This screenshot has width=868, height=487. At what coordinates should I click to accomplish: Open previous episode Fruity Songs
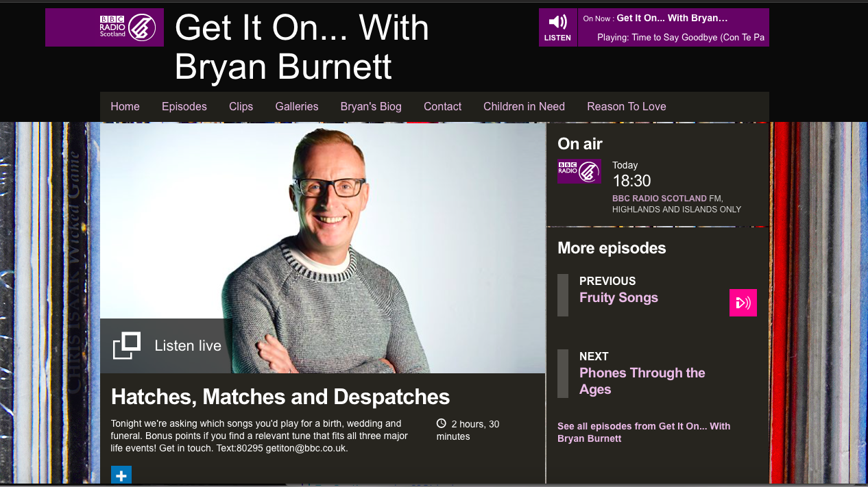[619, 298]
